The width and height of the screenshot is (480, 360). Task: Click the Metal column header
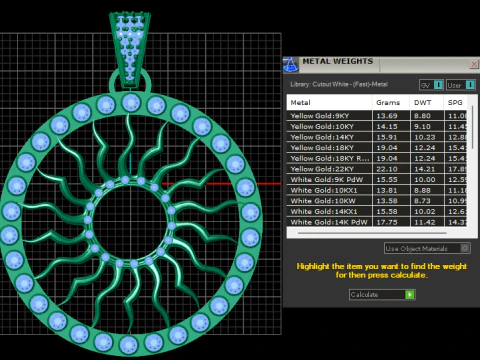[329, 103]
